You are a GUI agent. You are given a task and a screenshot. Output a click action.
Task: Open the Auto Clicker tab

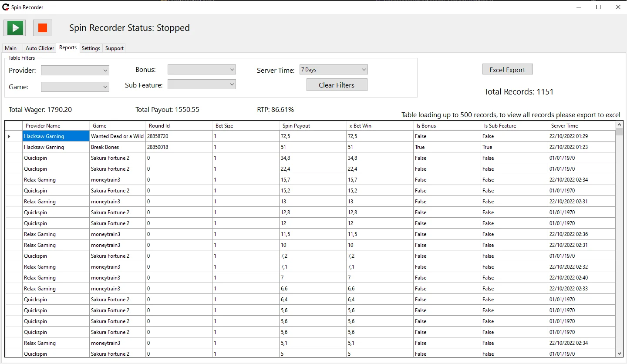[x=40, y=48]
